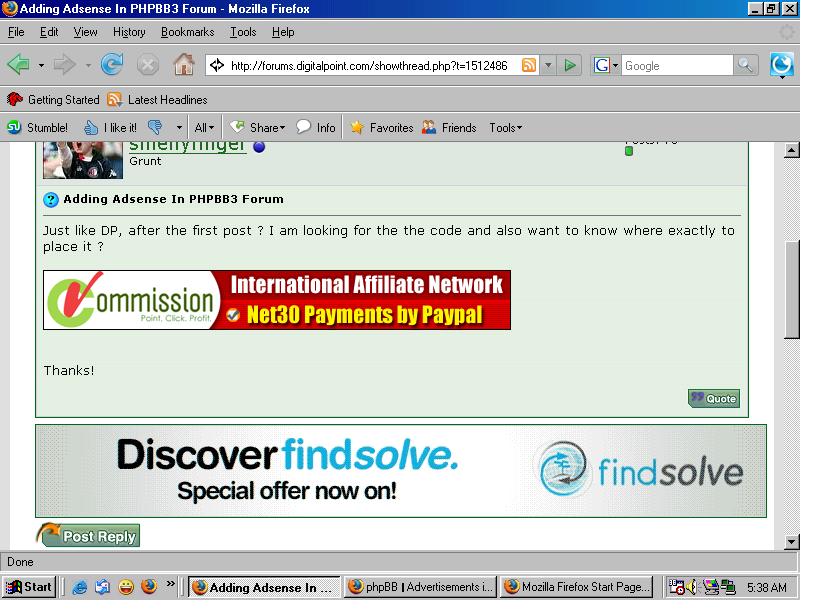Viewport: 816px width, 612px height.
Task: Click the Show Desktop quick launch icon
Action: (x=103, y=587)
